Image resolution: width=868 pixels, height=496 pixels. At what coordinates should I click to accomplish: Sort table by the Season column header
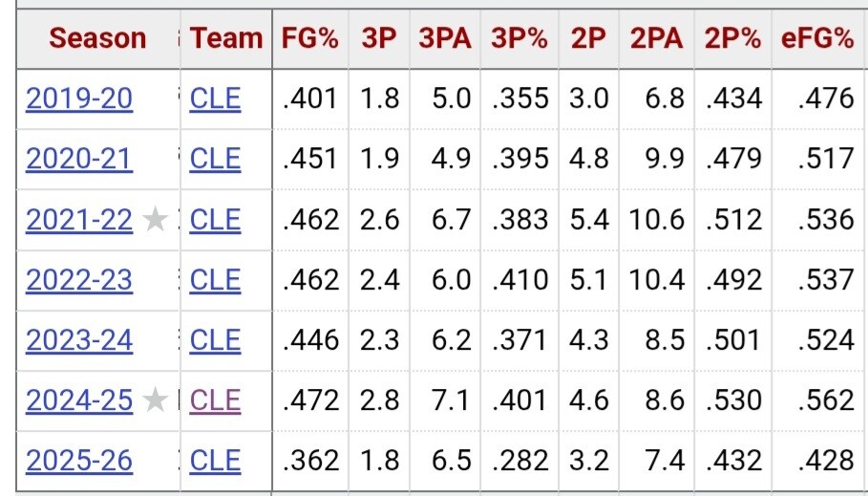point(97,39)
